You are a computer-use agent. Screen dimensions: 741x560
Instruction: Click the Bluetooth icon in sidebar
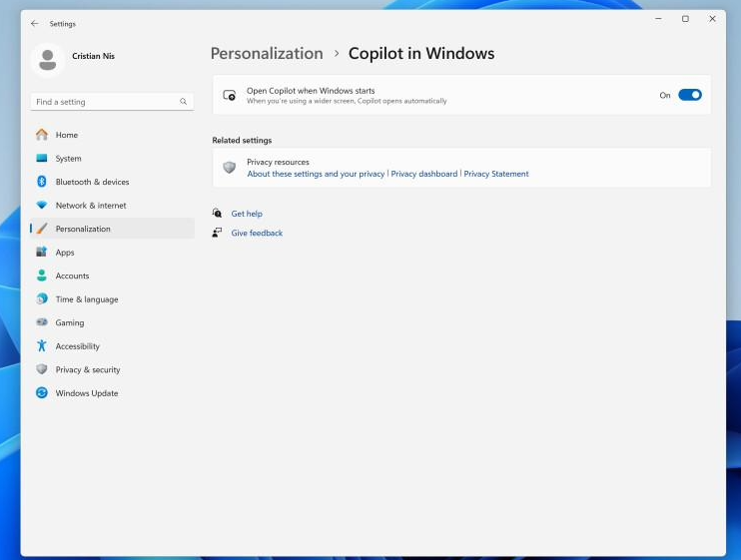tap(42, 182)
